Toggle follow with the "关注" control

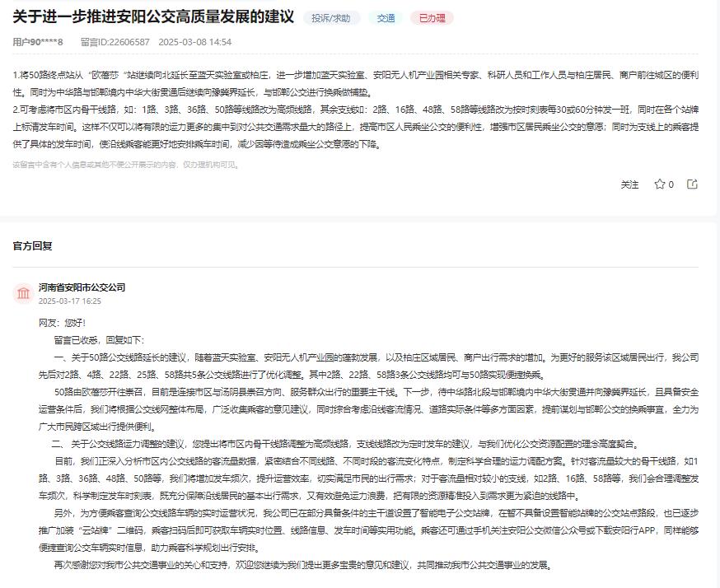click(630, 185)
